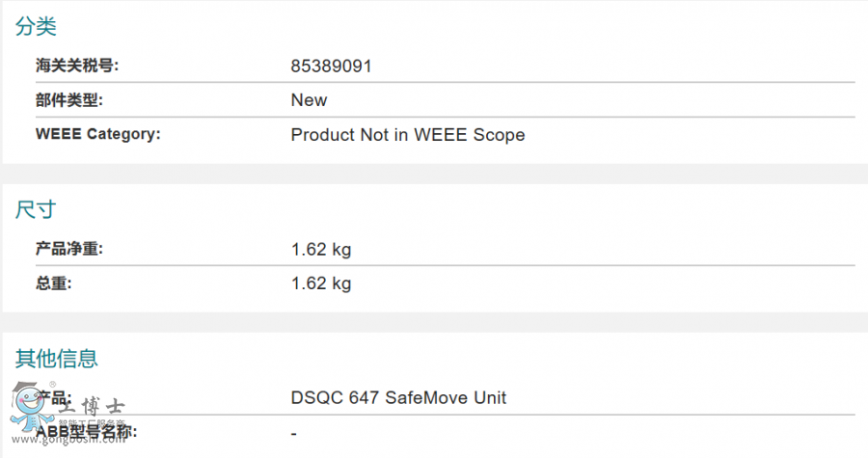Image resolution: width=868 pixels, height=458 pixels.
Task: Click the ABB型号名称 label
Action: [92, 432]
